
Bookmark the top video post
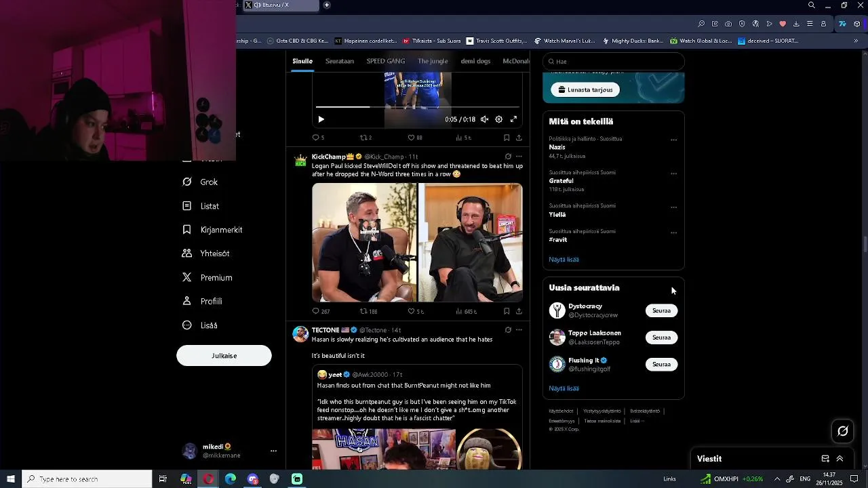[x=507, y=138]
